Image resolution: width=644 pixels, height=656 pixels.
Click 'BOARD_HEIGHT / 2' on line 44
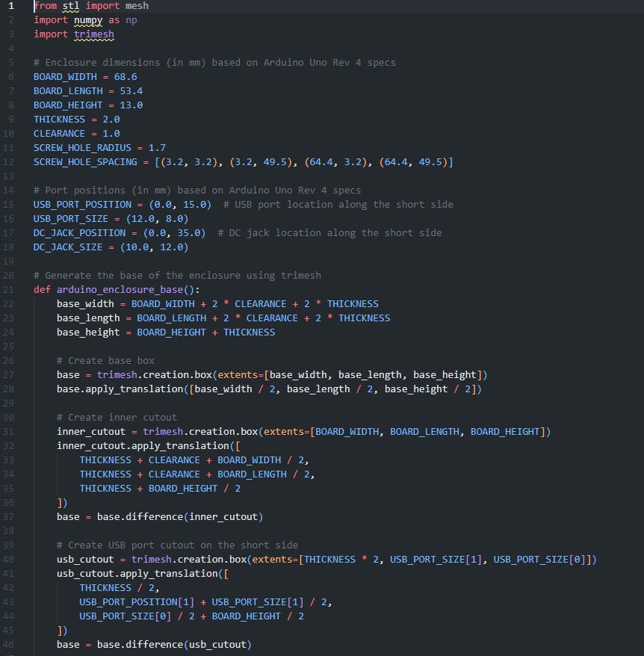tap(258, 616)
